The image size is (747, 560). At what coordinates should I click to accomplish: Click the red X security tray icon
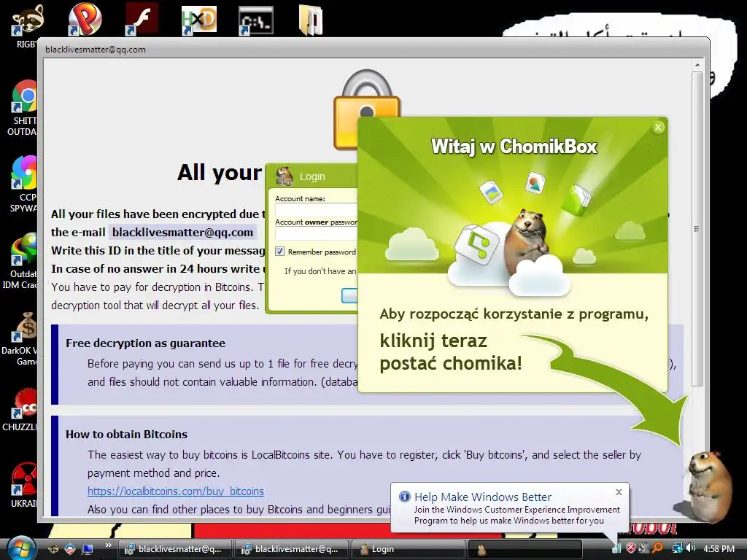click(630, 548)
